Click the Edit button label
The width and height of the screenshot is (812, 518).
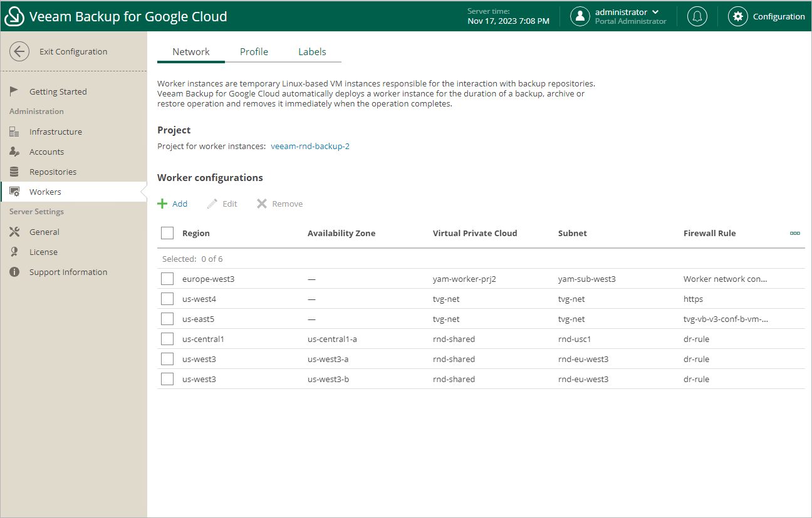(x=230, y=204)
